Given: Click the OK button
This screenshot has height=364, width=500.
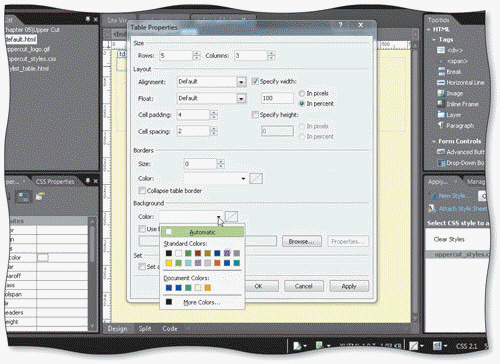Looking at the screenshot, I should 259,286.
